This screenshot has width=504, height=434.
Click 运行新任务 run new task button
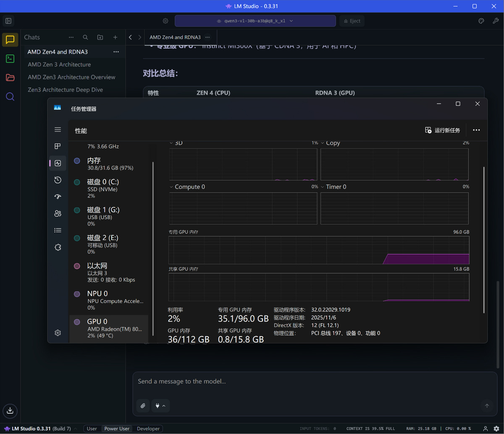pyautogui.click(x=442, y=130)
